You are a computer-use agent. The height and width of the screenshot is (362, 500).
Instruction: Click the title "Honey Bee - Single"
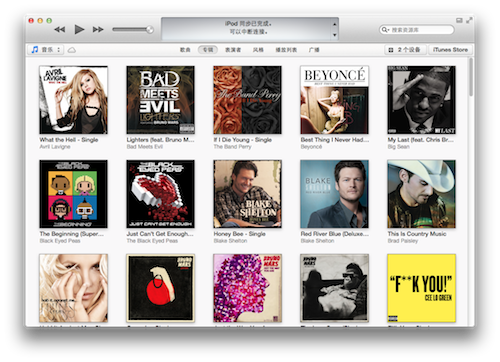tap(240, 234)
